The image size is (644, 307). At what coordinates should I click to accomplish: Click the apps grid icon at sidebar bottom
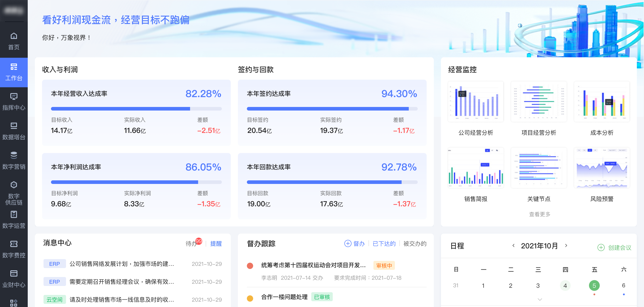14,303
